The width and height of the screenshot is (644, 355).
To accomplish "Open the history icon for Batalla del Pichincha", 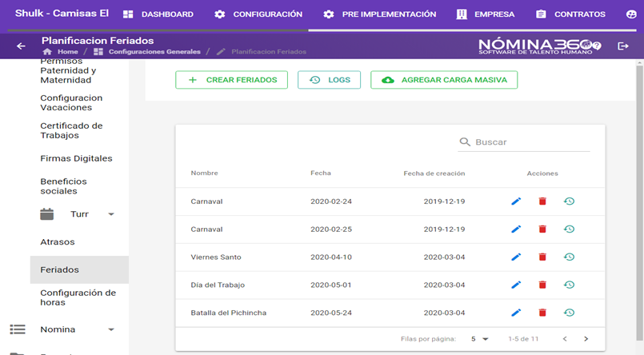I will pos(569,313).
